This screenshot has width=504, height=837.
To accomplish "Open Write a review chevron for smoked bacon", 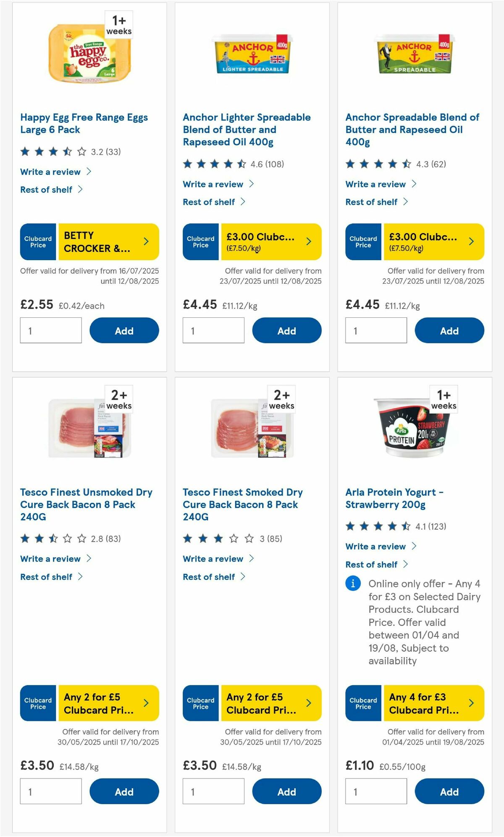I will (252, 559).
